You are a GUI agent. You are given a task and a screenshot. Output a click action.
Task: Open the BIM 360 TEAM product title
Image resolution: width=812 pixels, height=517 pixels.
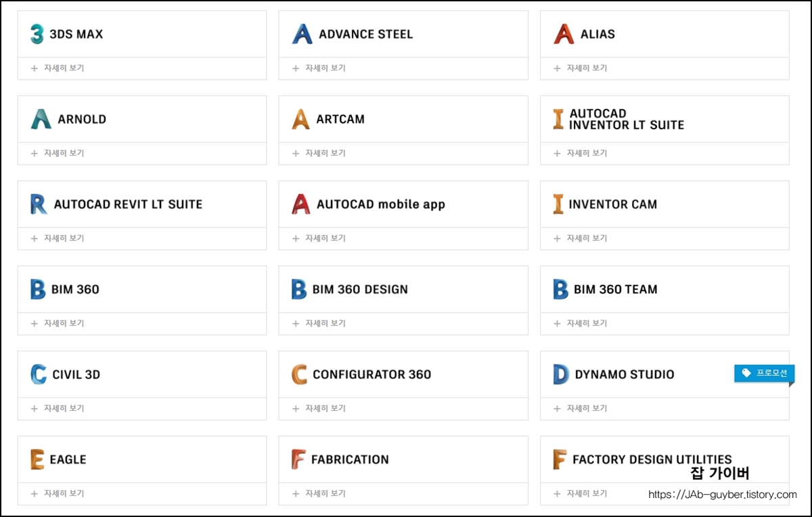pyautogui.click(x=616, y=290)
